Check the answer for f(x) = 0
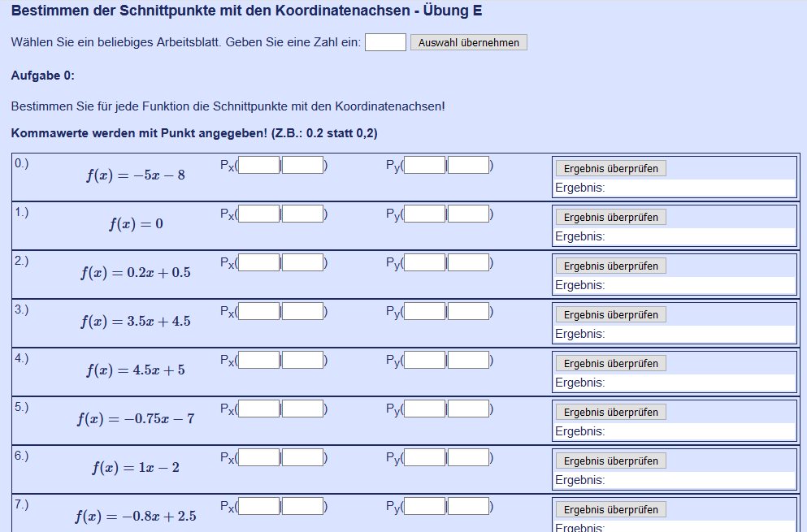The image size is (807, 532). [610, 217]
